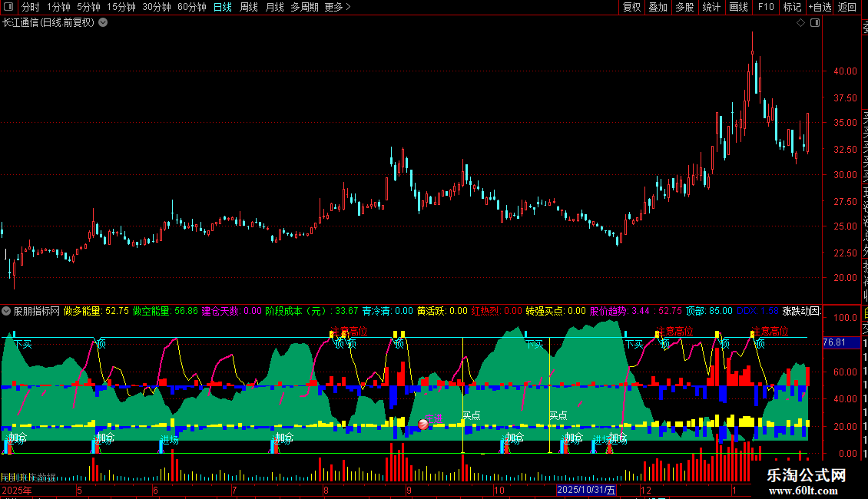Click the 返回 back button
868x499 pixels.
(847, 7)
